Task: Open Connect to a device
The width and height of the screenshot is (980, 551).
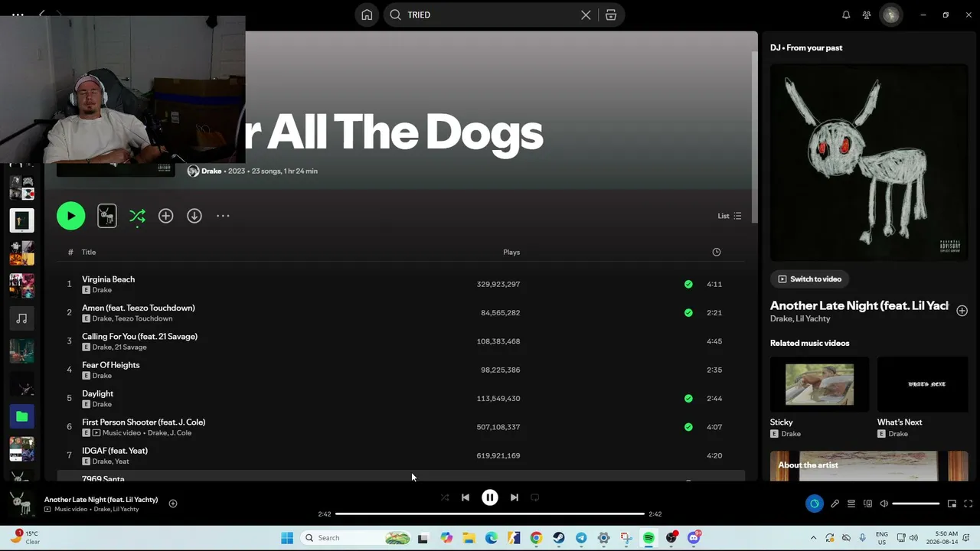Action: (x=867, y=504)
